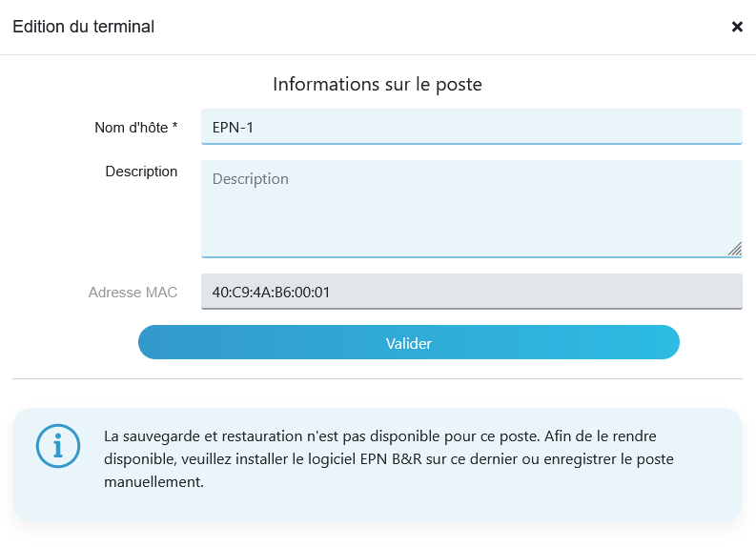Click the greyed Adresse MAC label
This screenshot has height=547, width=756.
(x=133, y=293)
